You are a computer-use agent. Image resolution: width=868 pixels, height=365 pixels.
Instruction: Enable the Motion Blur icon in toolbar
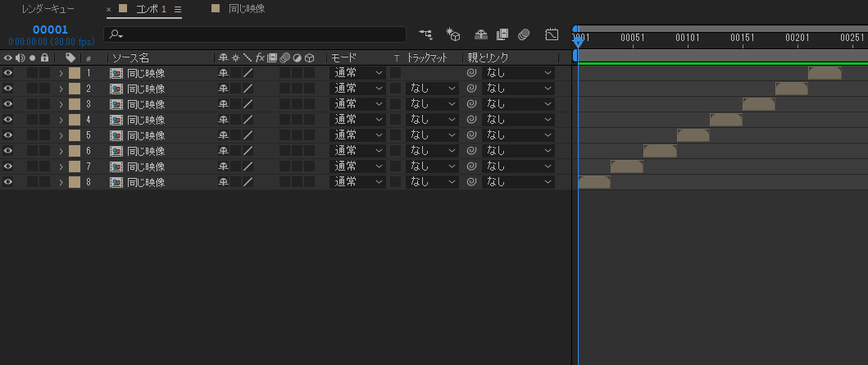[x=525, y=34]
